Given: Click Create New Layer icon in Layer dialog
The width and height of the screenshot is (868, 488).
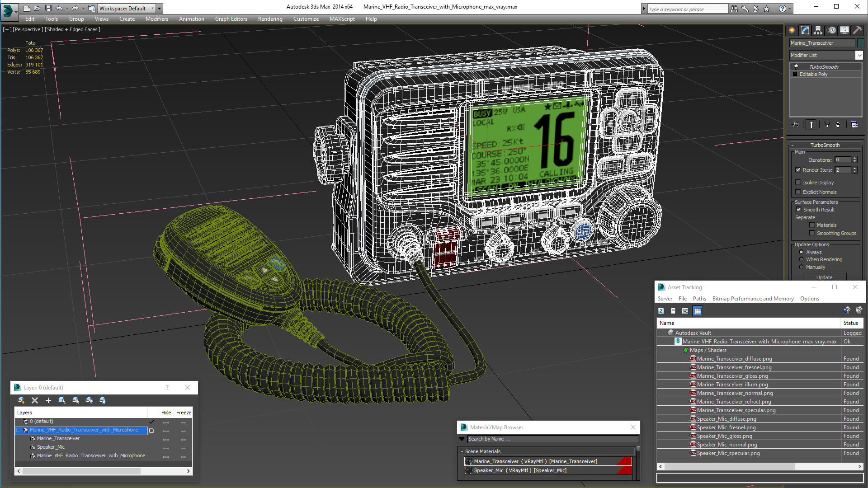Looking at the screenshot, I should click(21, 400).
